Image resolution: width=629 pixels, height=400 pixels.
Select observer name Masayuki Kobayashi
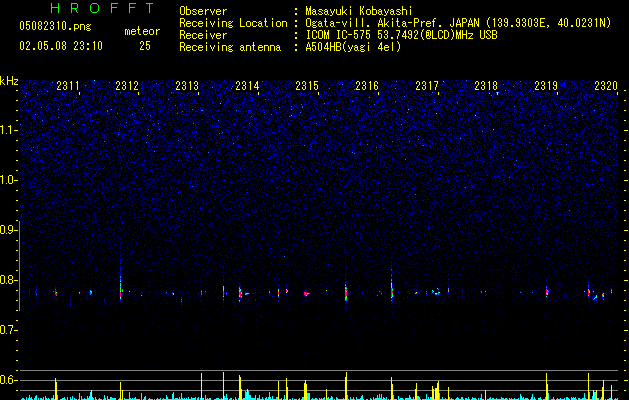[x=359, y=11]
